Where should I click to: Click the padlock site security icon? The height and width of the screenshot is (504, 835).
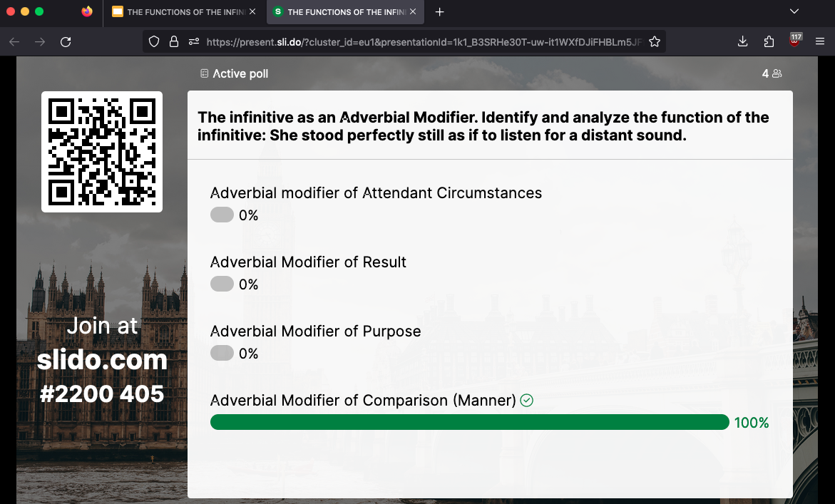[173, 42]
